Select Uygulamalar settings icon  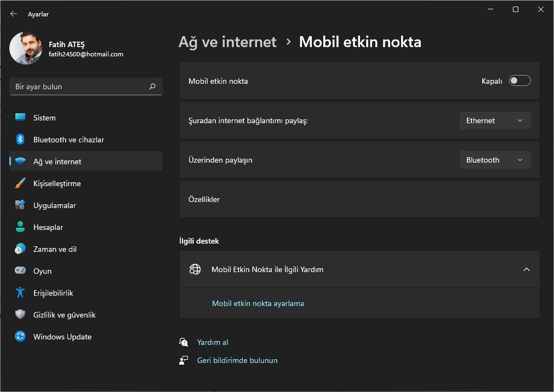[x=20, y=205]
